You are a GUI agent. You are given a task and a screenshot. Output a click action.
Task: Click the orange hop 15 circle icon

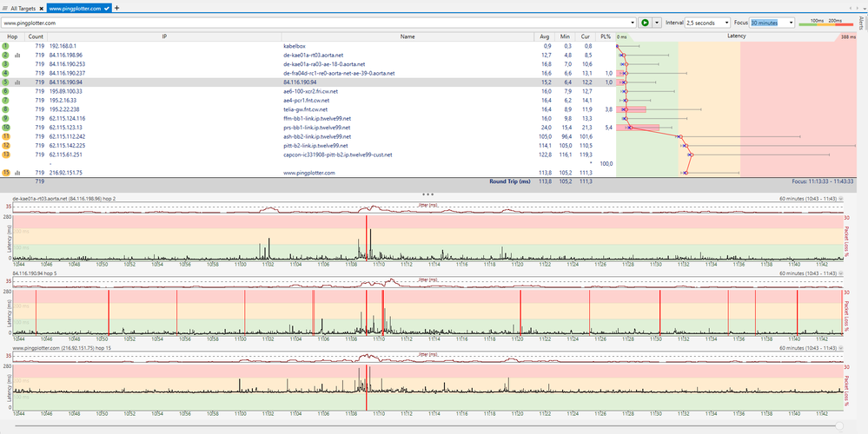click(x=5, y=173)
